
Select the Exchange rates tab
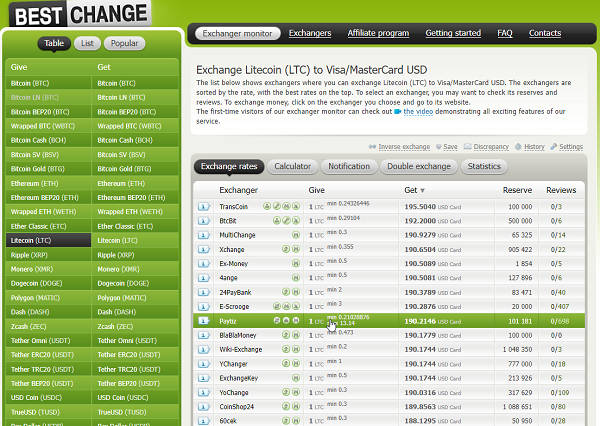point(229,166)
